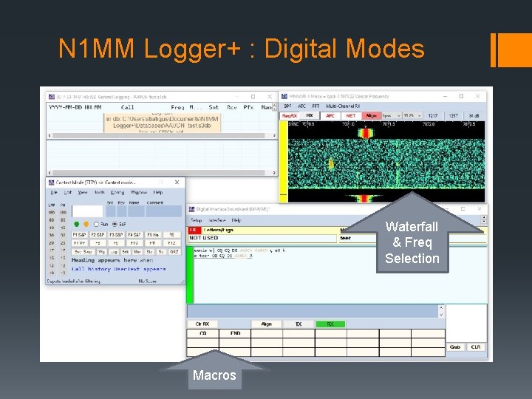
Task: Click the callsign entry field
Action: click(x=87, y=211)
